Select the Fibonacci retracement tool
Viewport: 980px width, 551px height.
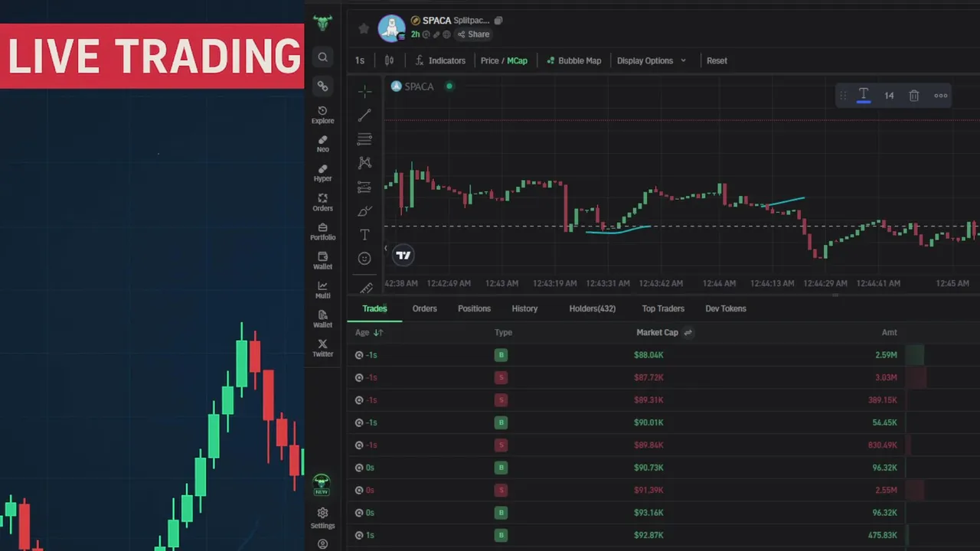pyautogui.click(x=364, y=139)
